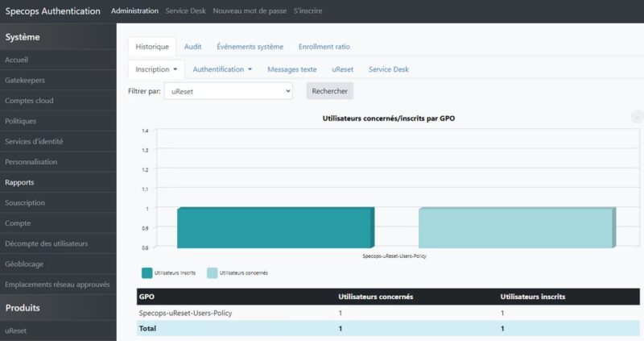Open the Filtrer par uReset select box

click(x=228, y=92)
